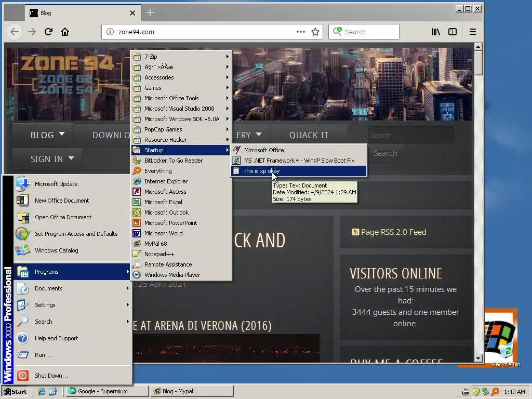
Task: Launch Windows Media Player from Programs
Action: 181,275
